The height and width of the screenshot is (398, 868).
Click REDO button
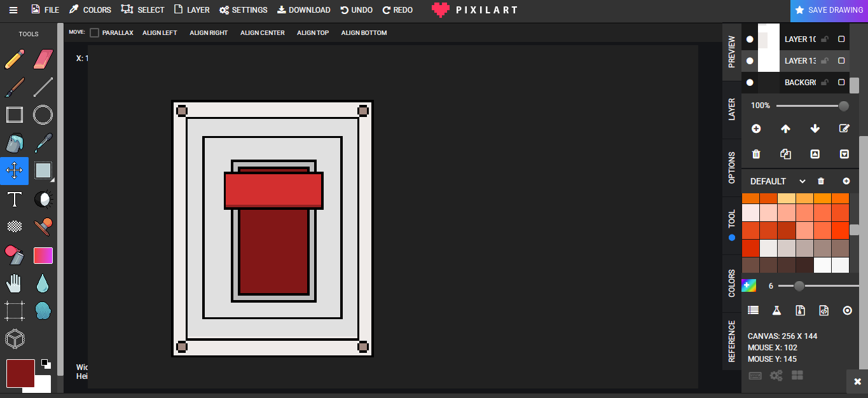coord(397,10)
